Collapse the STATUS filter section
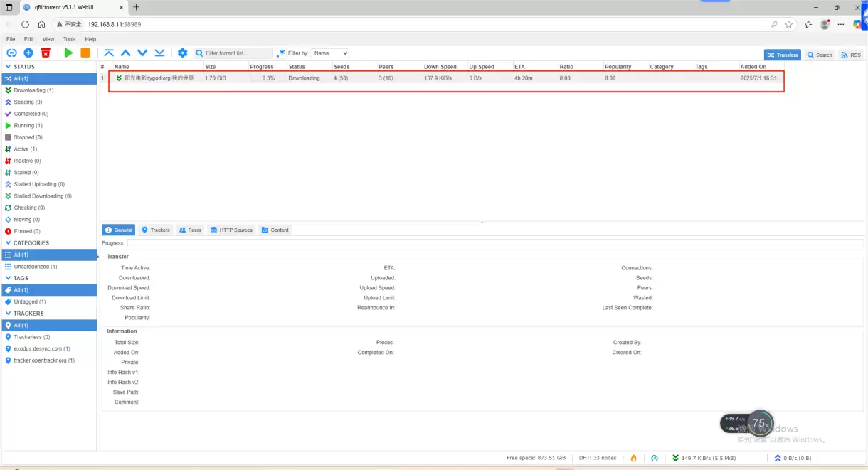This screenshot has height=470, width=868. click(x=8, y=67)
